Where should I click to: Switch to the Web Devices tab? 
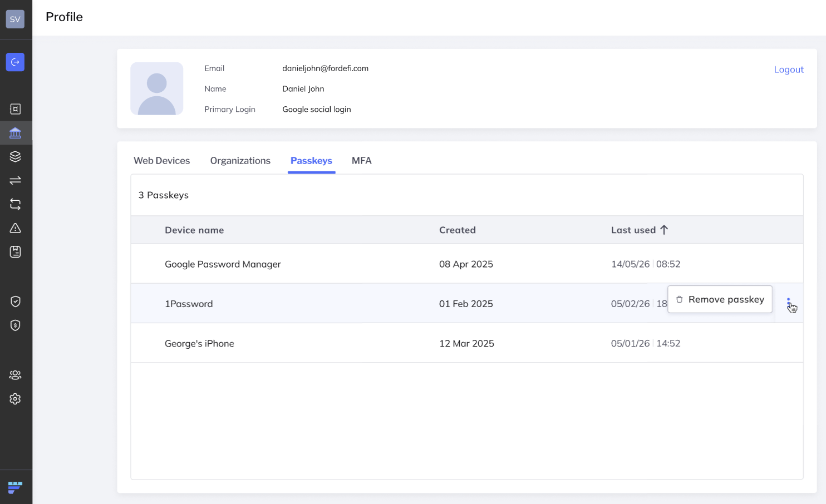coord(162,161)
